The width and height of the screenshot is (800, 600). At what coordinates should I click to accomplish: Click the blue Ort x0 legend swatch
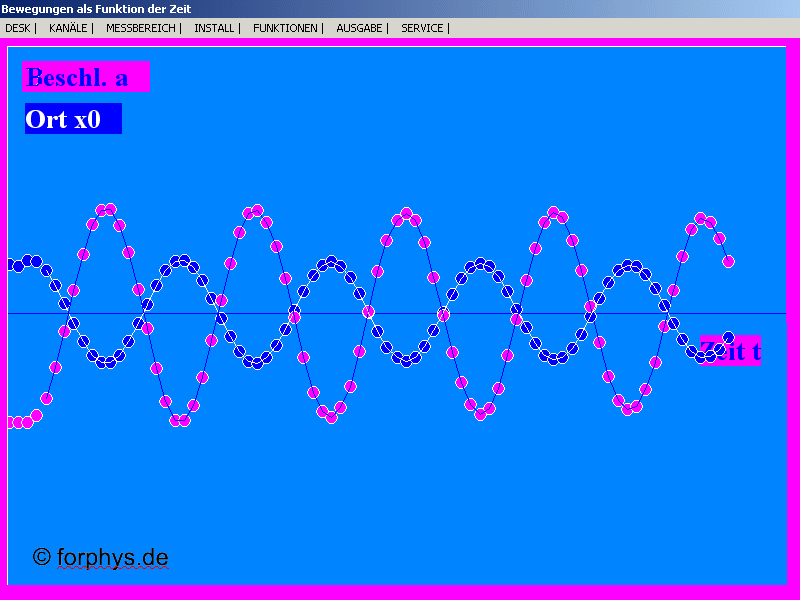coord(71,118)
